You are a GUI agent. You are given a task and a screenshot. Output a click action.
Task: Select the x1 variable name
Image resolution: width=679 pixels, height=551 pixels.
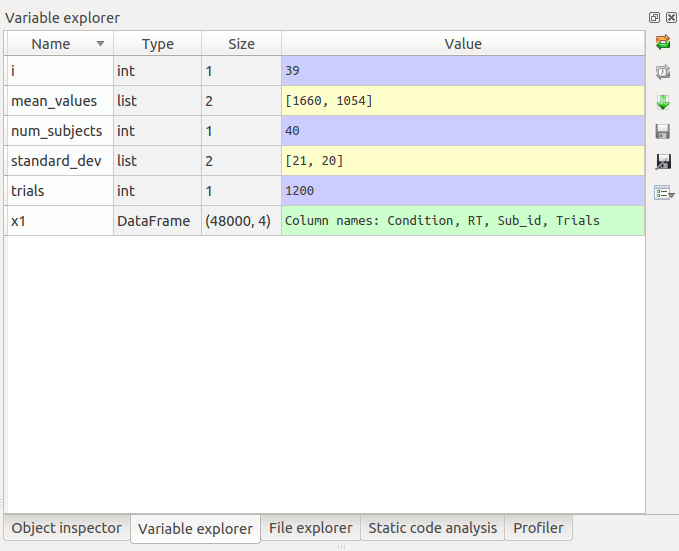pos(60,221)
